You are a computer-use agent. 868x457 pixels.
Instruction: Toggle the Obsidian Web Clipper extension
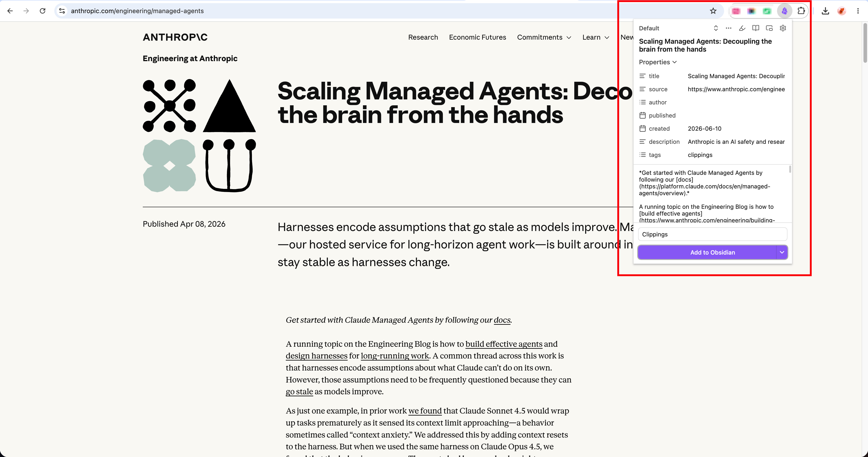coord(785,11)
